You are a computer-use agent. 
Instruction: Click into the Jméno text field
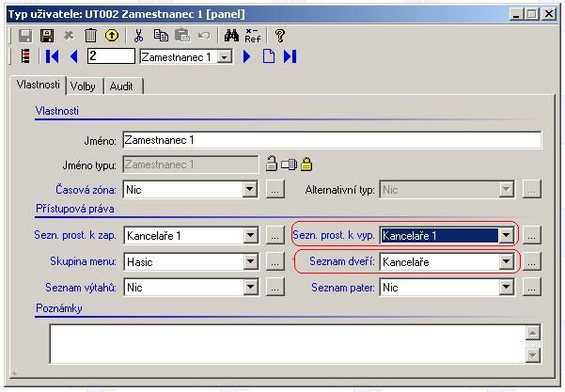click(331, 140)
